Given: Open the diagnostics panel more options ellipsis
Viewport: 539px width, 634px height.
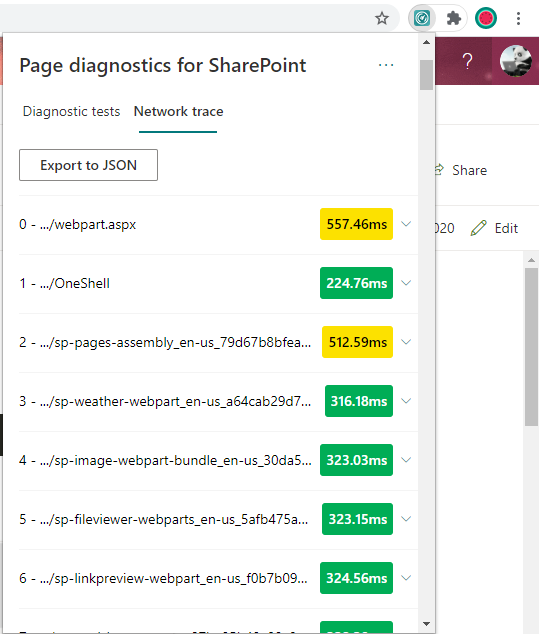Looking at the screenshot, I should point(386,65).
